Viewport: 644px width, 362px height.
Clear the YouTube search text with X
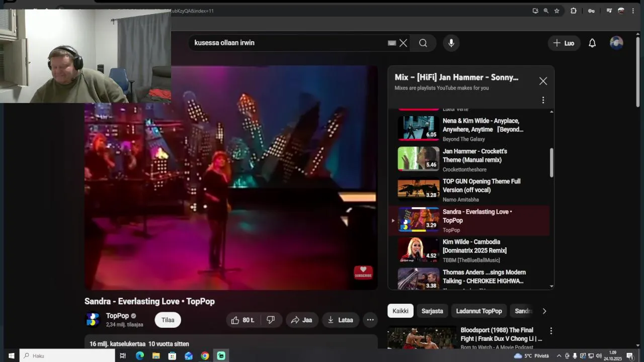(x=403, y=43)
